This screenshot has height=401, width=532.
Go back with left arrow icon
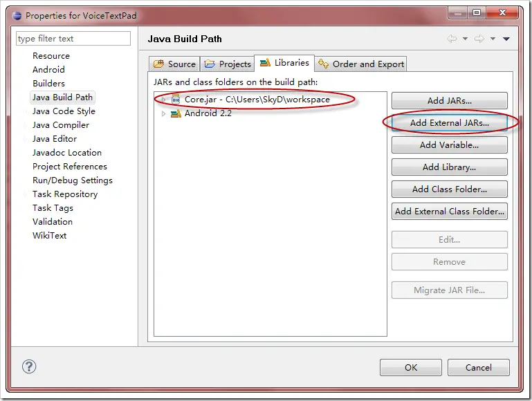coord(452,39)
